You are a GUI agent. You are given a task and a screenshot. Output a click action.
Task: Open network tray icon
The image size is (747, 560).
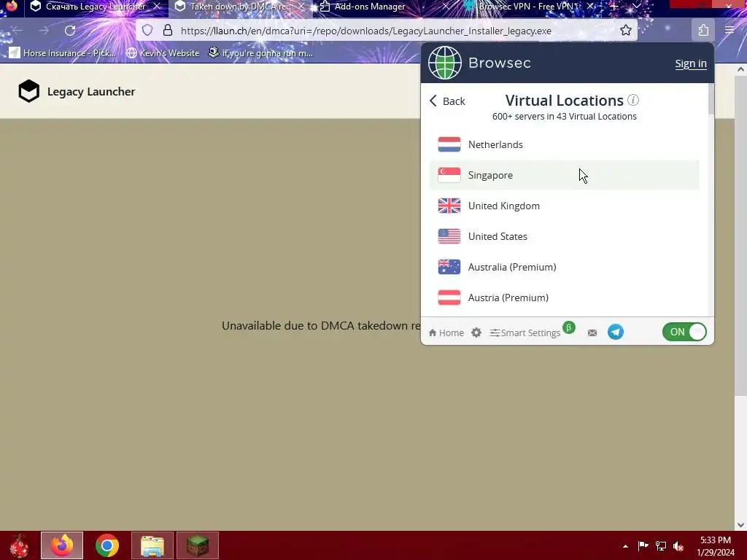(661, 545)
